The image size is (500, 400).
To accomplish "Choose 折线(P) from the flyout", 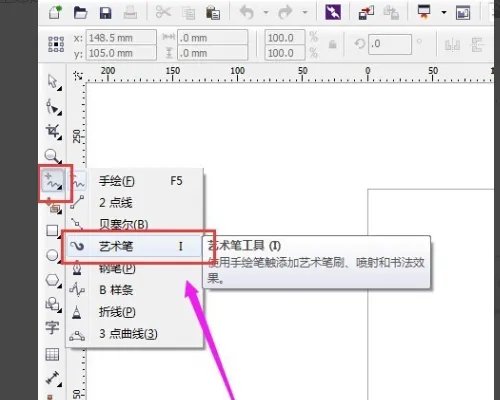I will [x=135, y=312].
